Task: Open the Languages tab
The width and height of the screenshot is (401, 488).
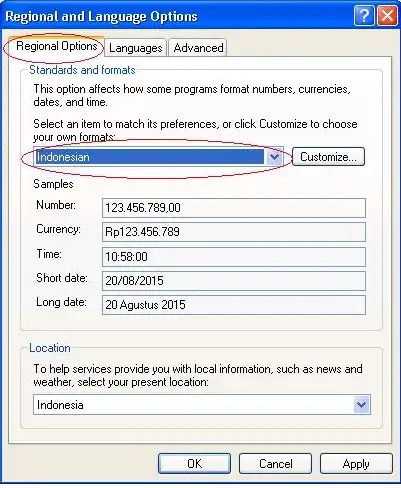Action: [x=135, y=48]
